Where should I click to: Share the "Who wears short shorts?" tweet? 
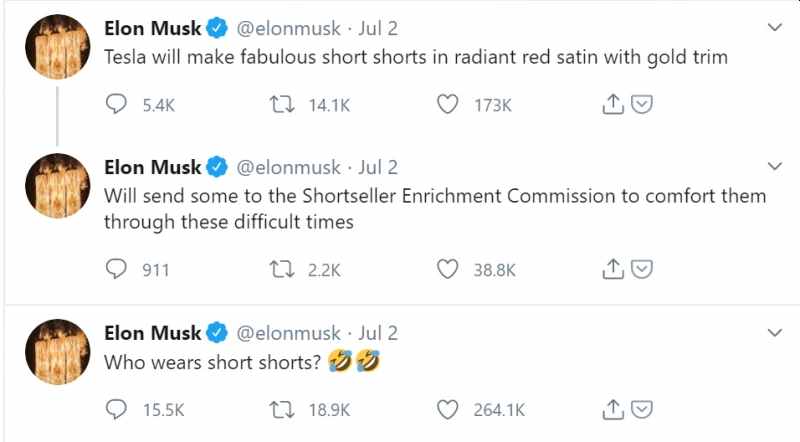(613, 409)
